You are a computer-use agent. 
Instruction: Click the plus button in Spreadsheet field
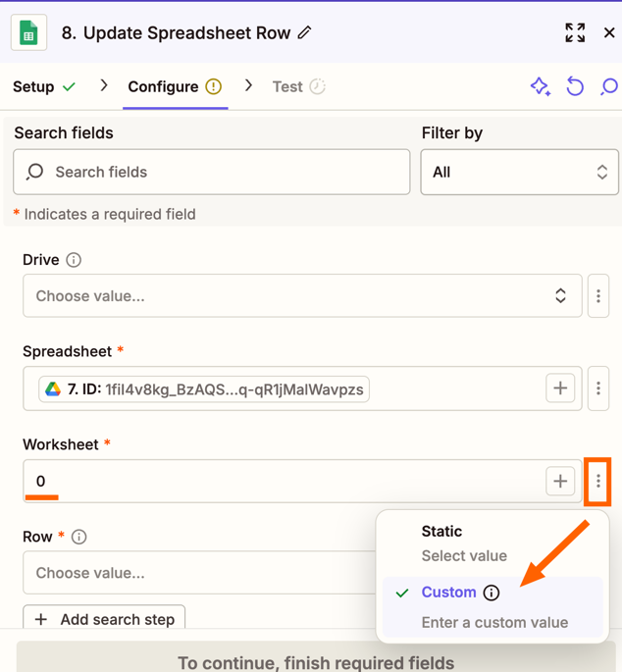pos(560,388)
